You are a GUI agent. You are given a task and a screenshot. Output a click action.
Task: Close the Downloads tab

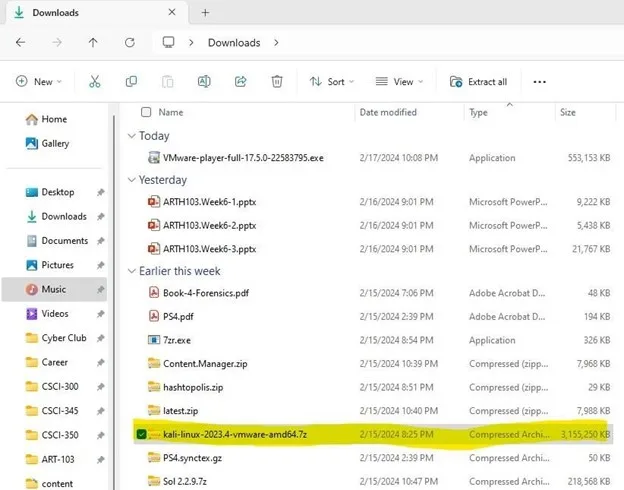coord(172,12)
